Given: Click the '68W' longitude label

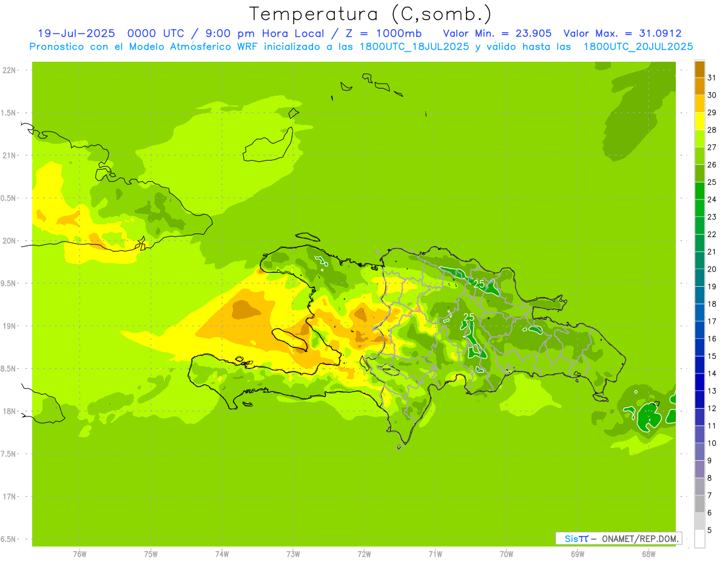Looking at the screenshot, I should [649, 554].
